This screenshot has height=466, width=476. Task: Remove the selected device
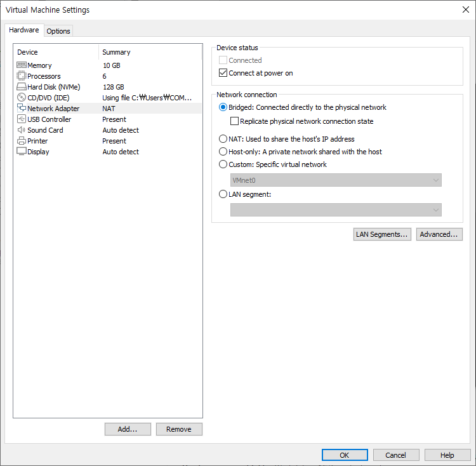tap(179, 429)
